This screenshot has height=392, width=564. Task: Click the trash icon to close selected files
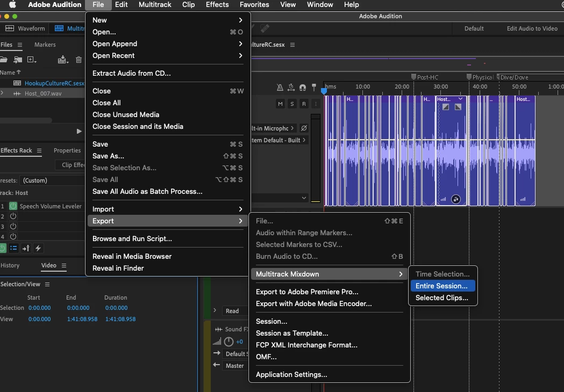pos(78,60)
